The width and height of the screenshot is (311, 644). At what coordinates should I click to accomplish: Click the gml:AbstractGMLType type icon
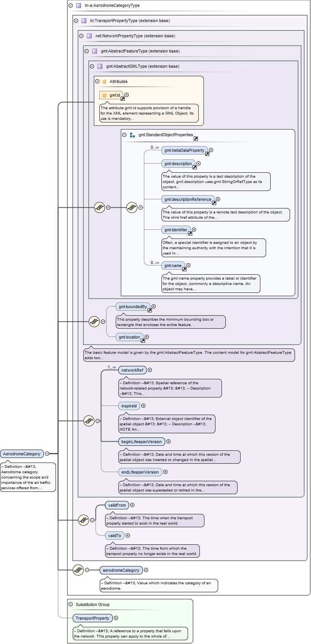(100, 67)
